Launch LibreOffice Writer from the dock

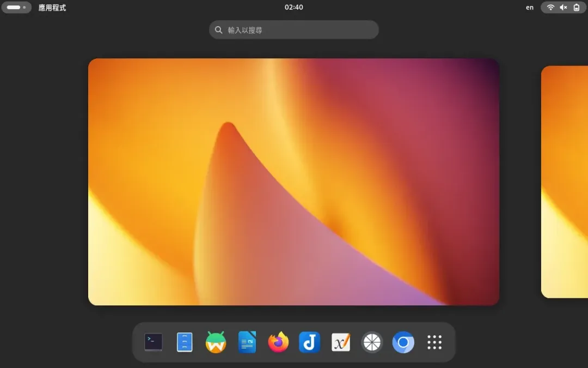(x=247, y=342)
